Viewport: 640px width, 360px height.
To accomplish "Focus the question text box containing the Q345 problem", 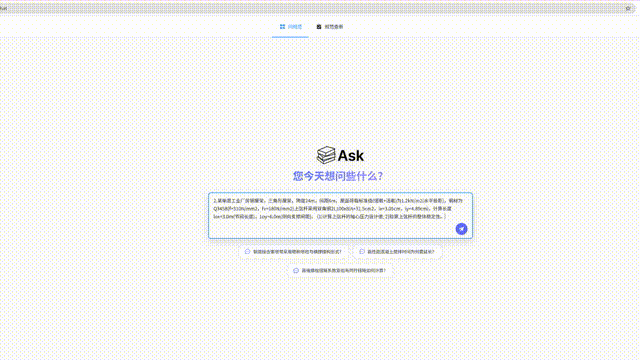I will point(340,216).
